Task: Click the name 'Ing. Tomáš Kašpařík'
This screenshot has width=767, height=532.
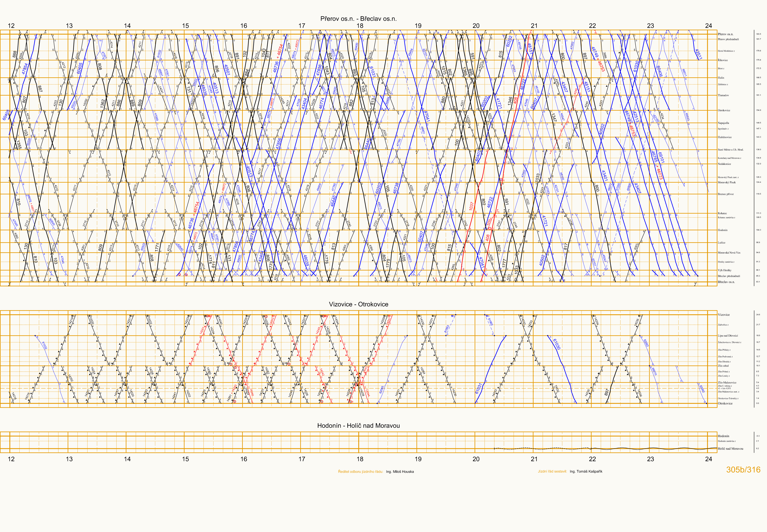Action: [586, 471]
